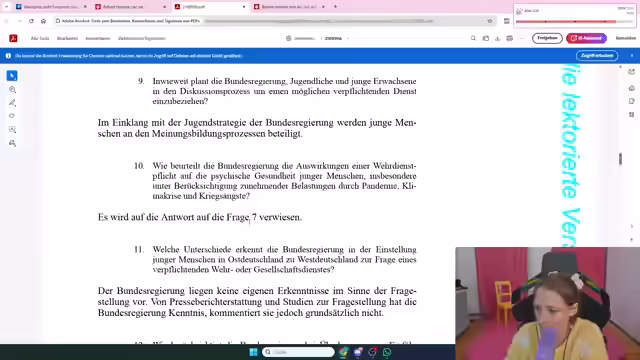Open the thumbnails grid icon in right panel
Screen dimensions: 640x360
coord(631,115)
